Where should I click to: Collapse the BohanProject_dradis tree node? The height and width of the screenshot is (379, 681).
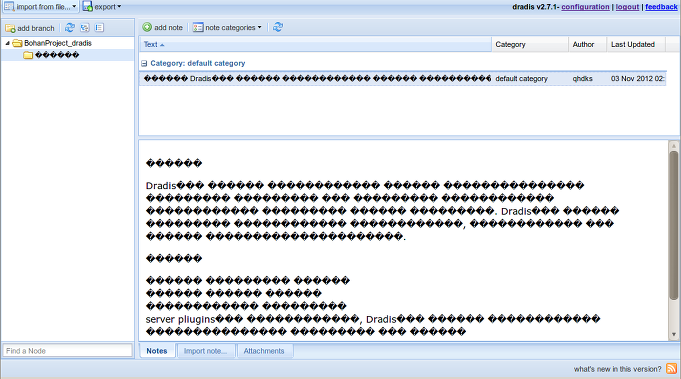7,43
